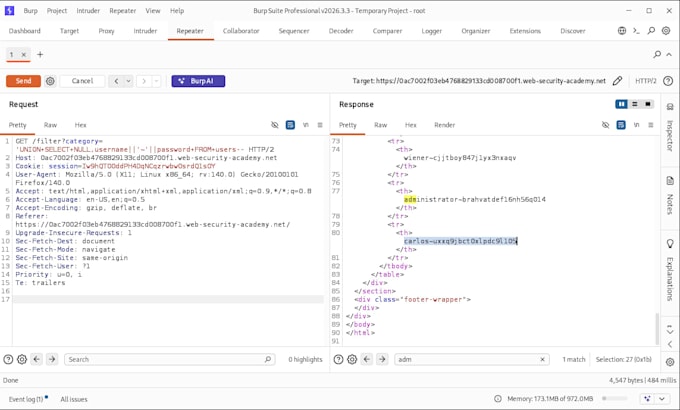The width and height of the screenshot is (680, 410).
Task: Expand the history back dropdown arrow
Action: [128, 81]
